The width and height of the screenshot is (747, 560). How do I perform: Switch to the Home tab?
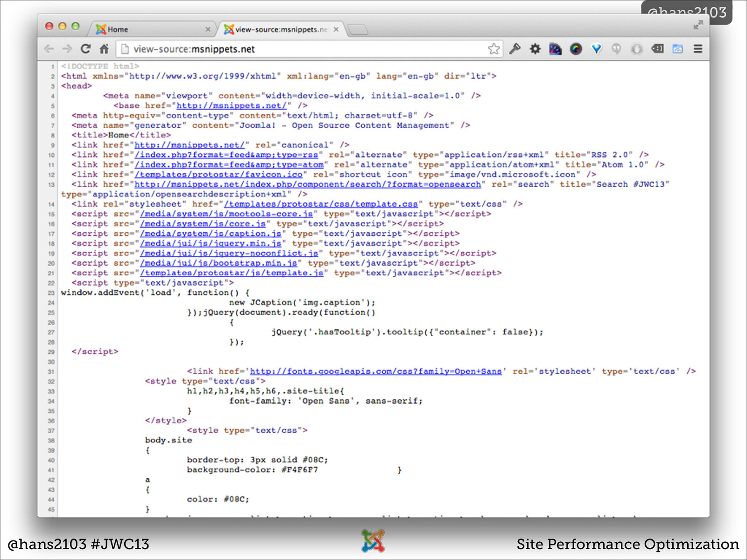point(152,29)
